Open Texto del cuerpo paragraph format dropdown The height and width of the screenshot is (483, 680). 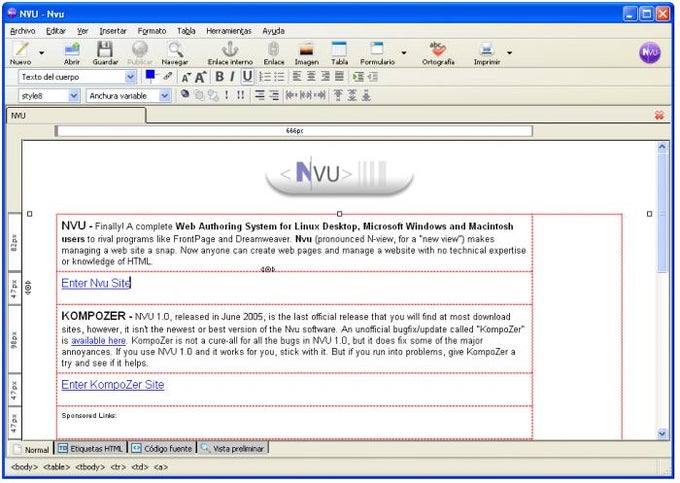click(77, 77)
